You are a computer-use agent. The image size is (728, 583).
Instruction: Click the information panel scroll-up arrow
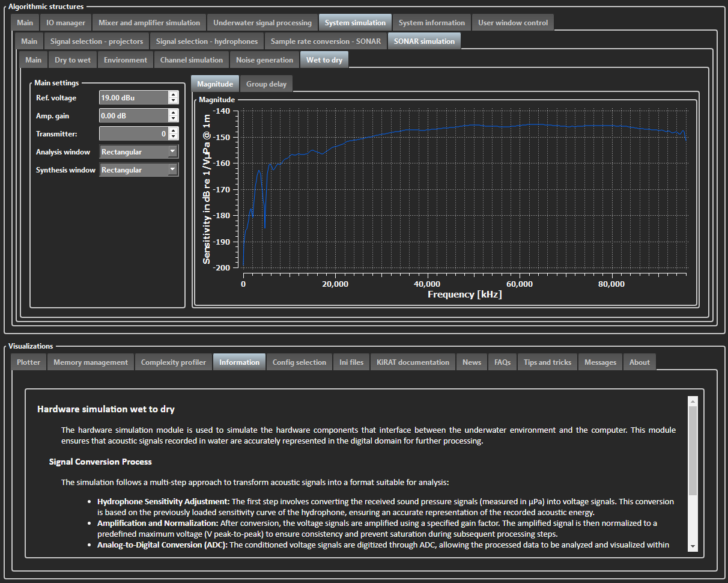[x=693, y=401]
